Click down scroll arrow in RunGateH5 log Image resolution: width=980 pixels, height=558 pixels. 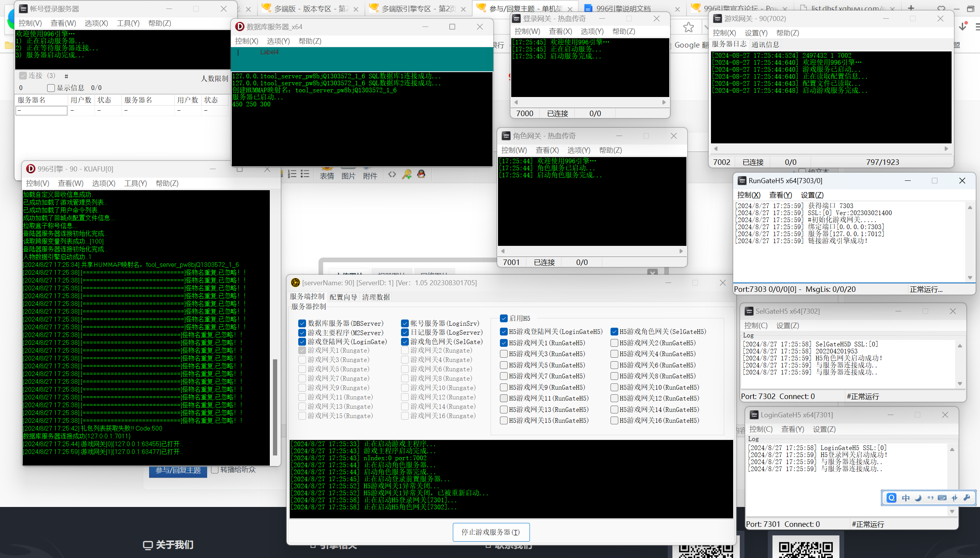tap(970, 278)
